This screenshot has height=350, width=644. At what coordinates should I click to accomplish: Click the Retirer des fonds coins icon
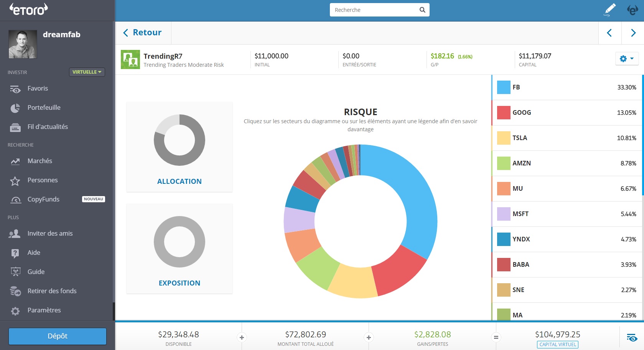[x=15, y=291]
